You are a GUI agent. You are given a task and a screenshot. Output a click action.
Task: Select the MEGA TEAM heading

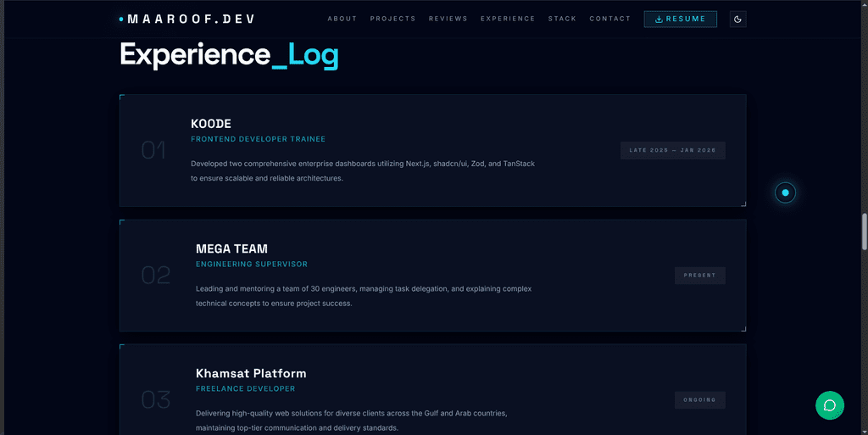(231, 248)
